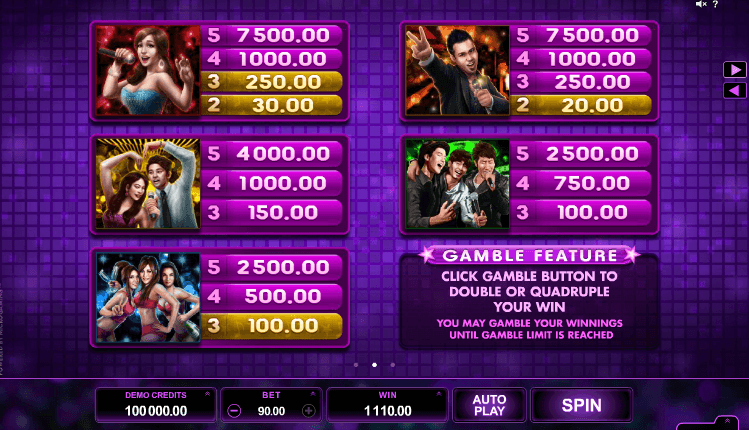Click the Spin button
This screenshot has height=430, width=749.
(x=581, y=405)
